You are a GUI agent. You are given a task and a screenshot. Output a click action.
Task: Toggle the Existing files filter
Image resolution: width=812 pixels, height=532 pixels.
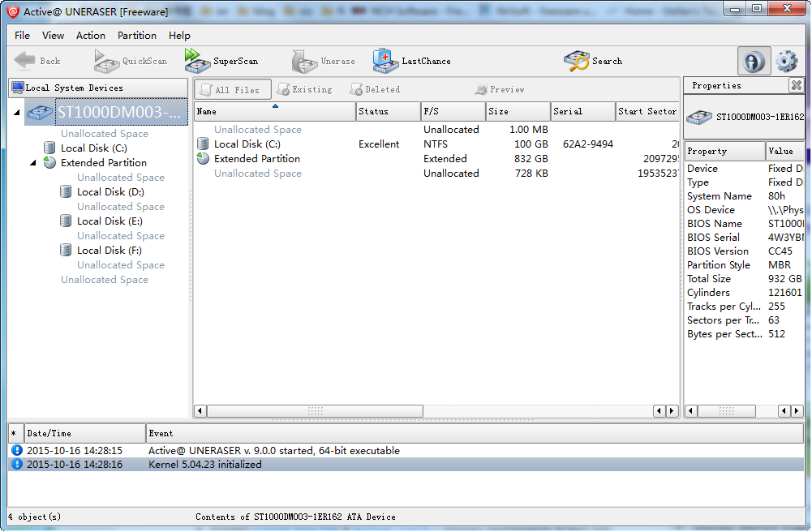pyautogui.click(x=304, y=90)
